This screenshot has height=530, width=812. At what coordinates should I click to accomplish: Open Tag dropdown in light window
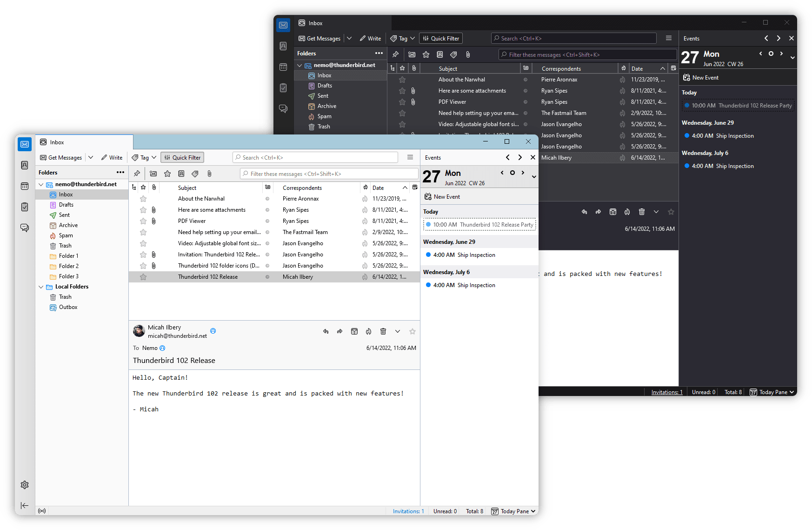coord(144,157)
